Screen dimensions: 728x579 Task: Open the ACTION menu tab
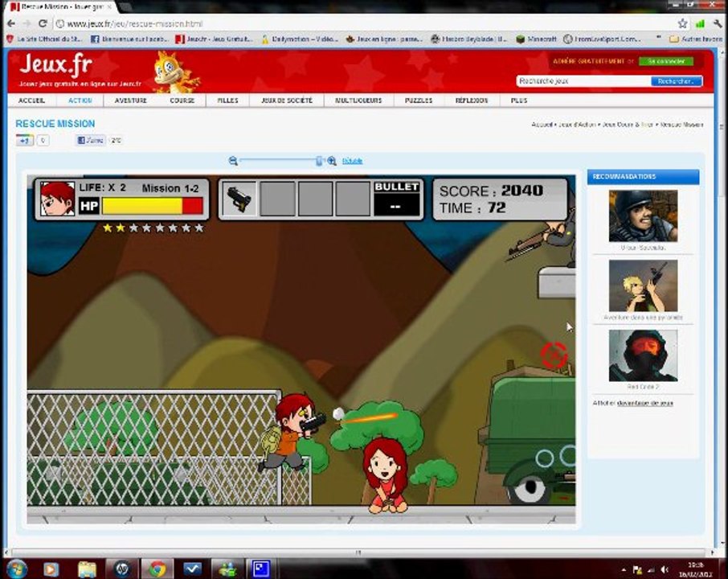(80, 101)
